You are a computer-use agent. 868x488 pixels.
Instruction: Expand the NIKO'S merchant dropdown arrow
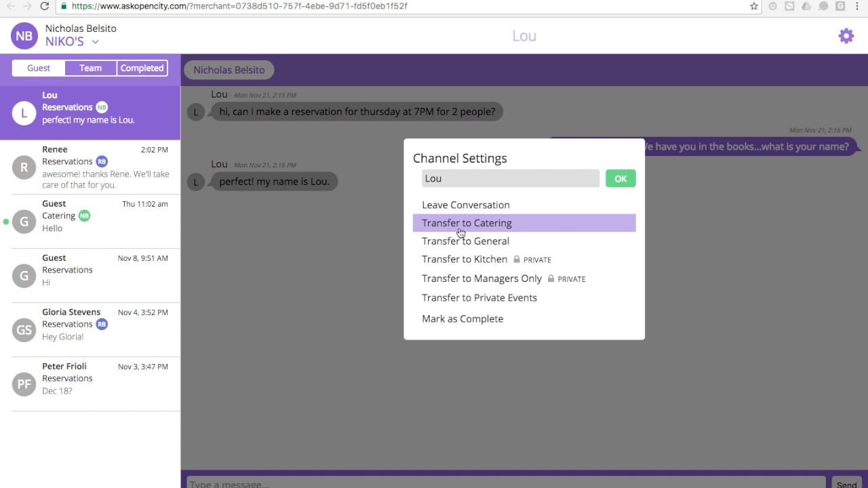click(x=96, y=42)
